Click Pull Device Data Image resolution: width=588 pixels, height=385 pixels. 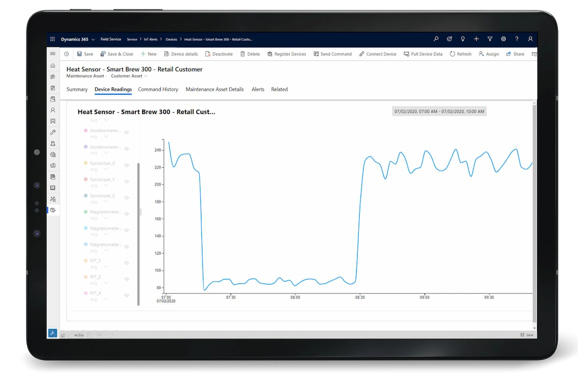423,54
